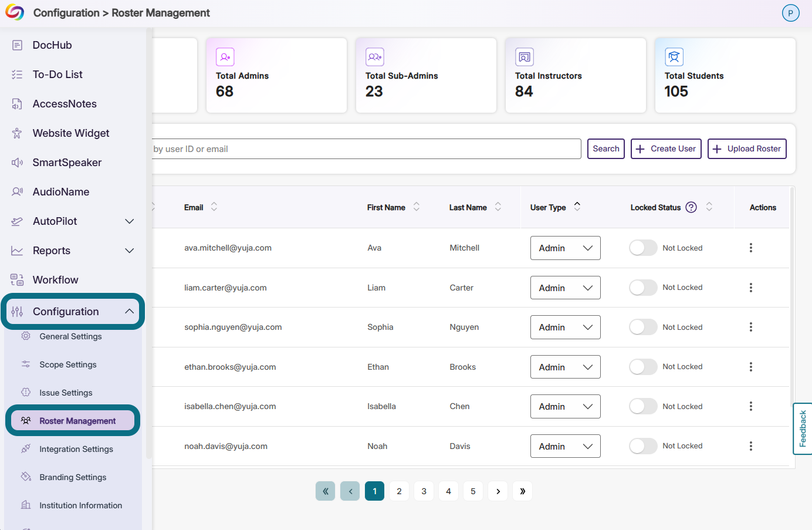Screen dimensions: 812x530
Task: Open User Type dropdown for Sophia Nguyen
Action: (x=566, y=327)
